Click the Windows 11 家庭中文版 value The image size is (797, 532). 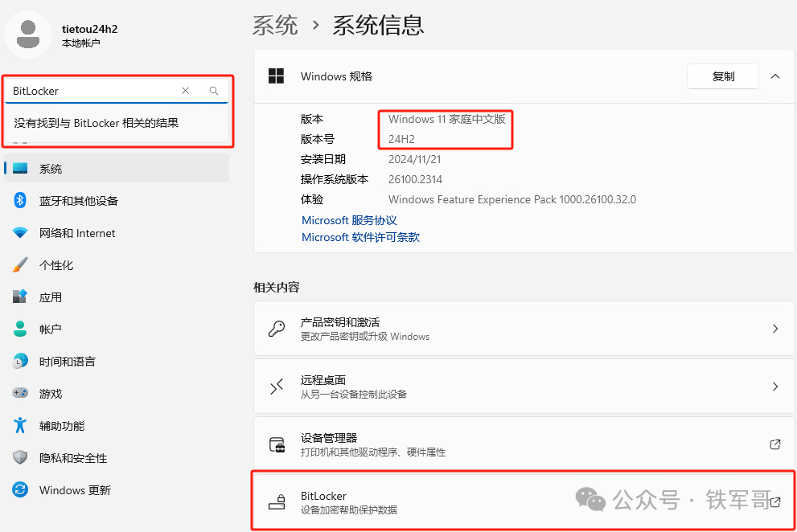coord(447,120)
